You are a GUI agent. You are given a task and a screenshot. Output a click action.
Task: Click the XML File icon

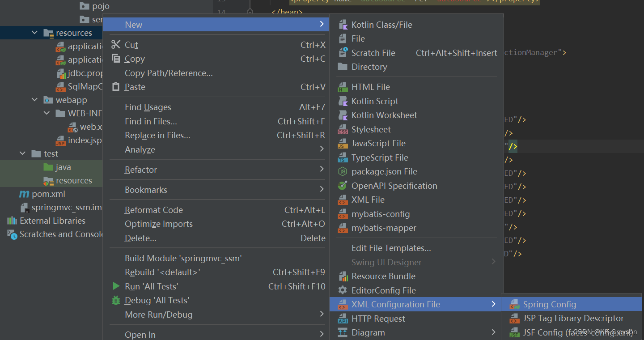tap(343, 200)
